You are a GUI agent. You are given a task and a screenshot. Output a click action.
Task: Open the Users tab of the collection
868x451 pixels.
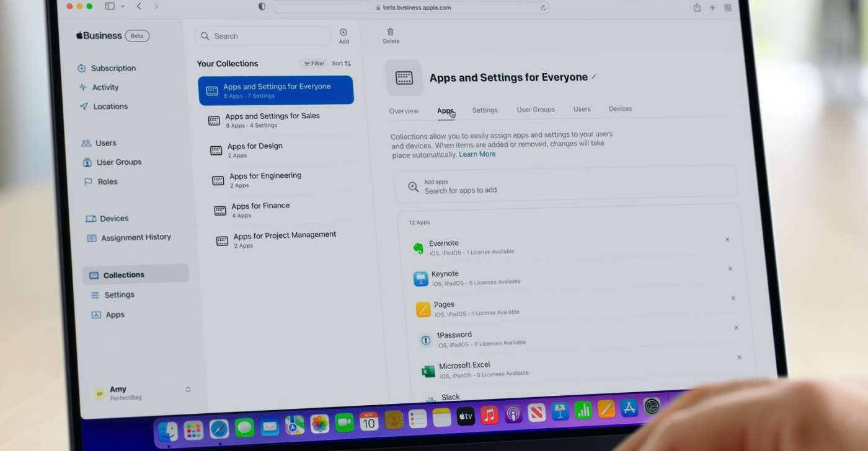[x=582, y=109]
